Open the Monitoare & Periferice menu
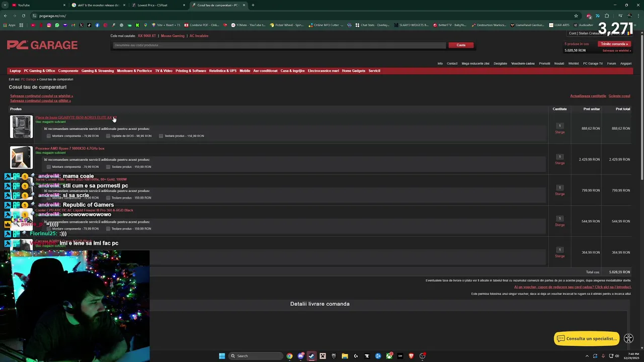Viewport: 644px width, 362px height. pyautogui.click(x=134, y=71)
